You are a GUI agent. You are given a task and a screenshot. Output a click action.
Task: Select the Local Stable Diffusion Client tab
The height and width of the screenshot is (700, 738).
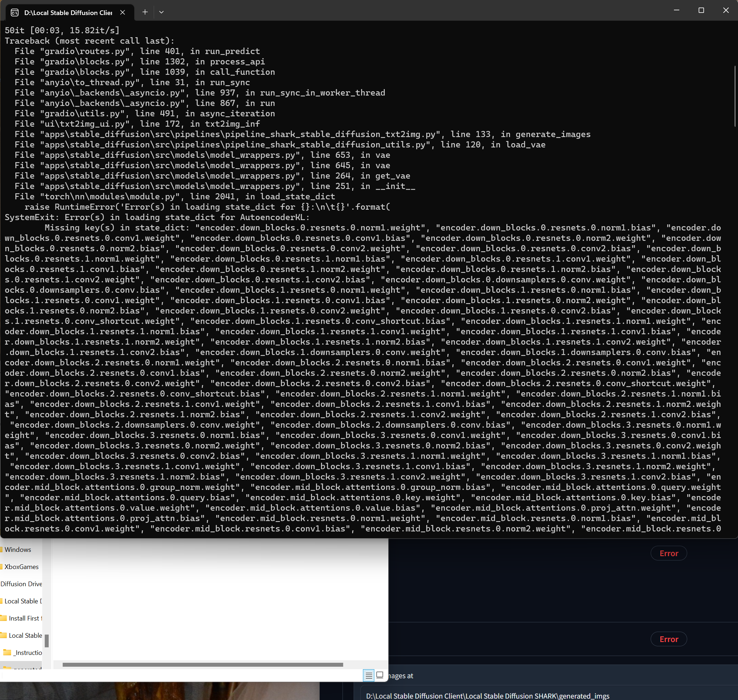coord(67,12)
